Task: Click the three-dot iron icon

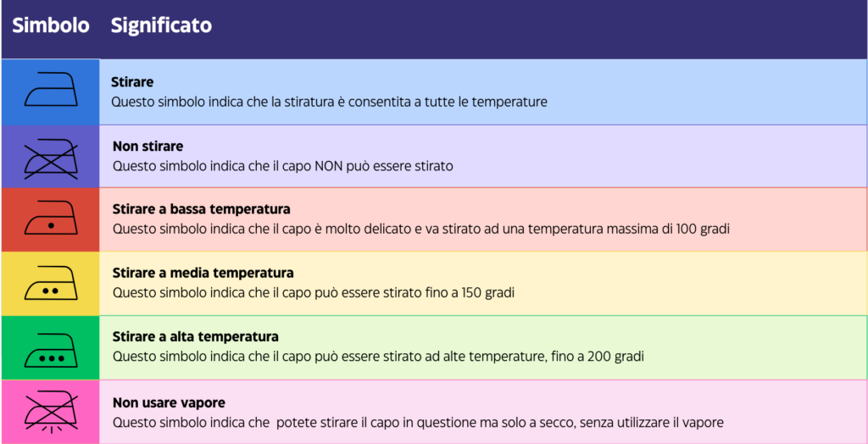Action: [50, 348]
